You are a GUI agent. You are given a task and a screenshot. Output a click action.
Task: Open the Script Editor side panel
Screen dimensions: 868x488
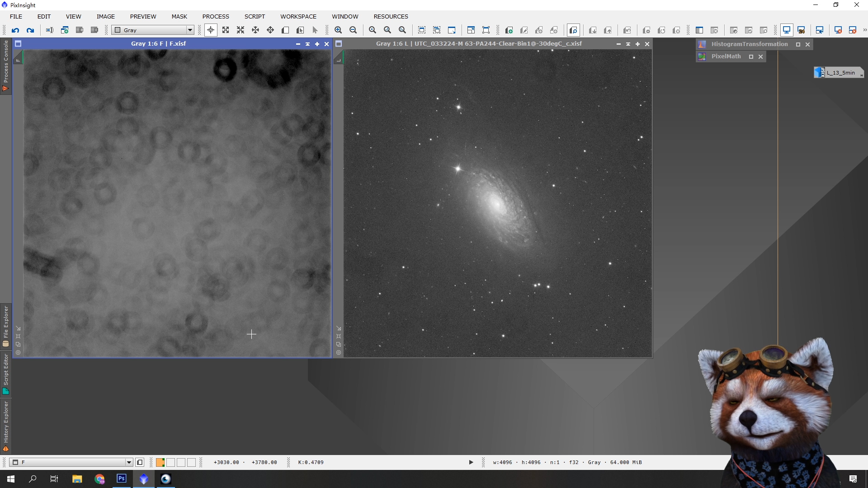[x=6, y=374]
